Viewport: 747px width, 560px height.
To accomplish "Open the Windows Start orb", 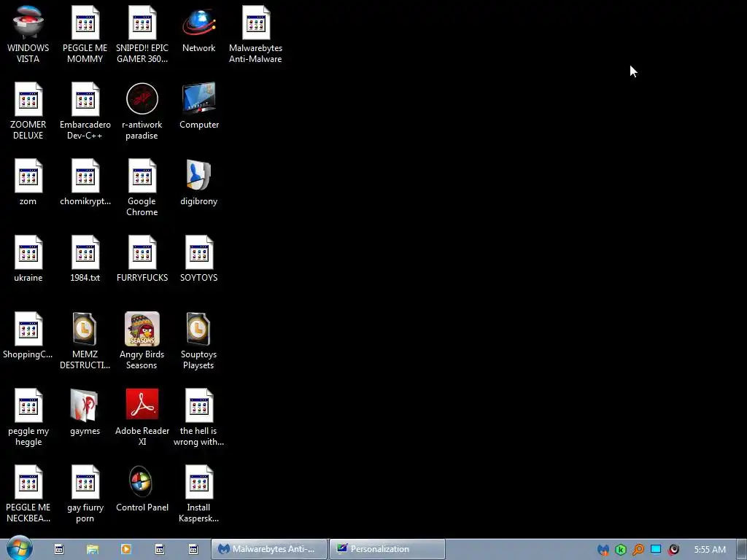I will (19, 548).
